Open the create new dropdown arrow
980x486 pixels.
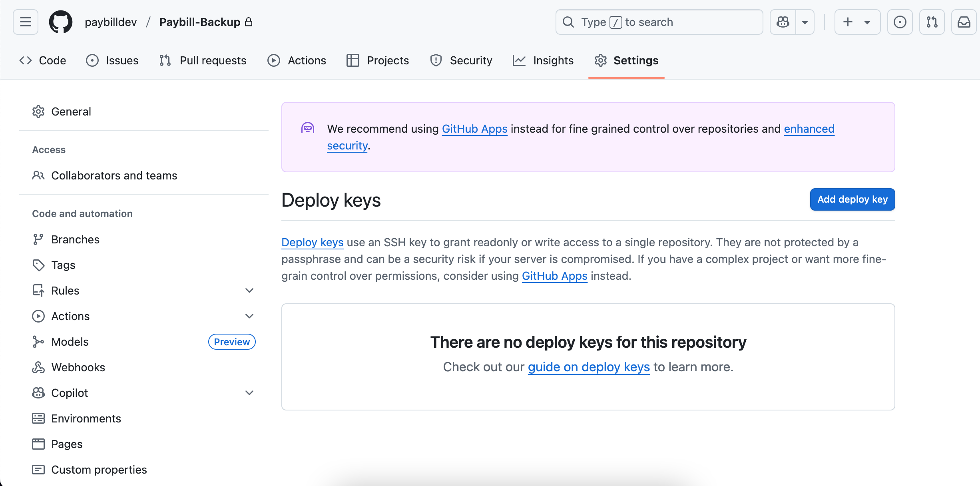point(866,22)
